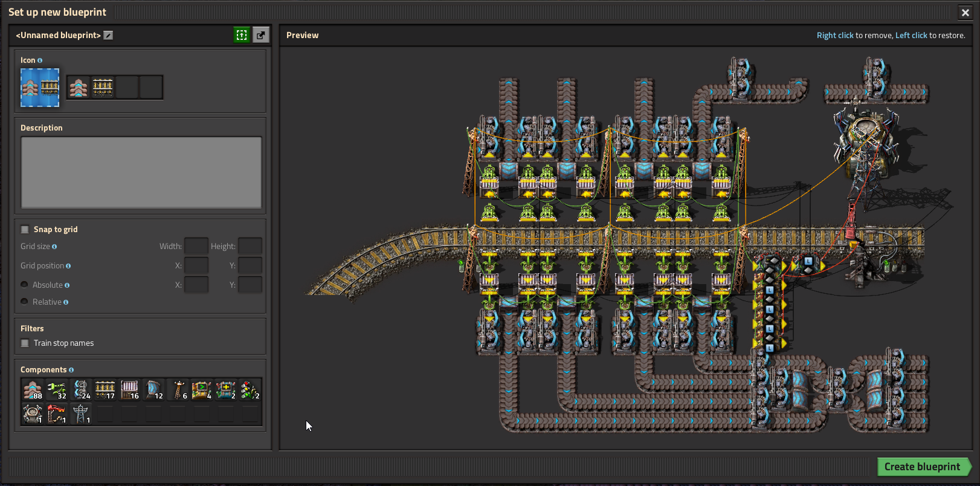Click into the Description text area
This screenshot has height=486, width=980.
pos(141,172)
